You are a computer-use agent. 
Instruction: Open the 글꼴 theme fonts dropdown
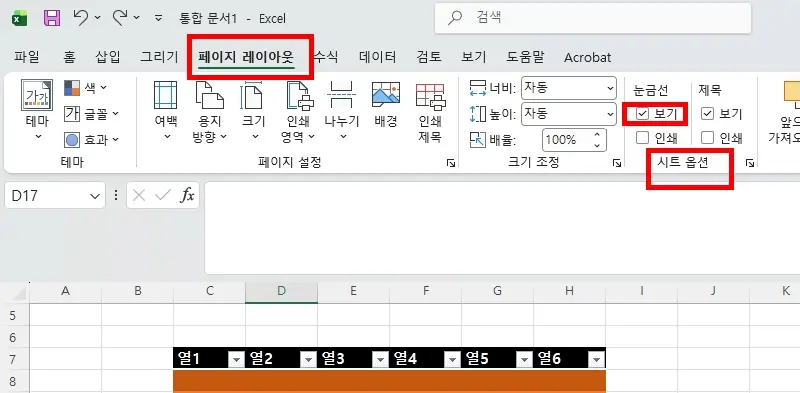point(91,114)
